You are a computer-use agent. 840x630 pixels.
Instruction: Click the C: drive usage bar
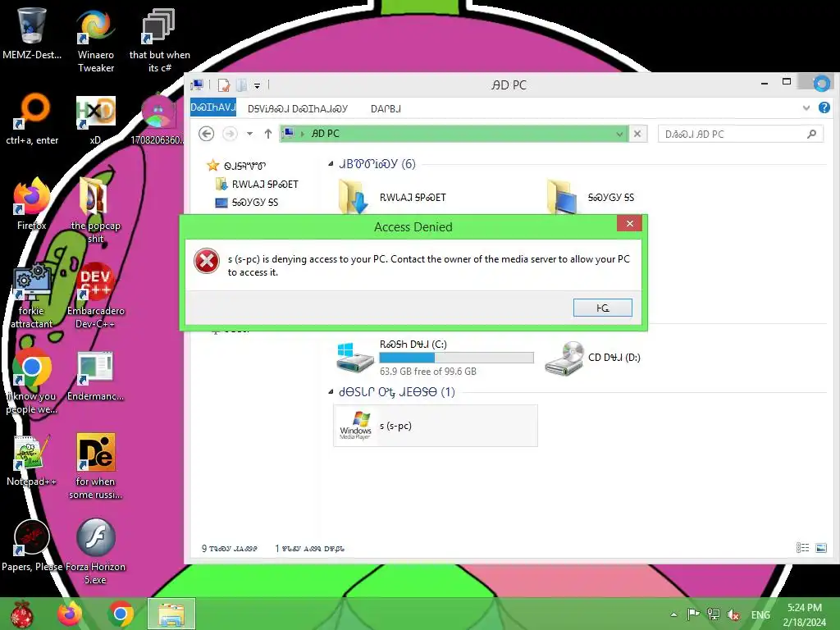[456, 358]
